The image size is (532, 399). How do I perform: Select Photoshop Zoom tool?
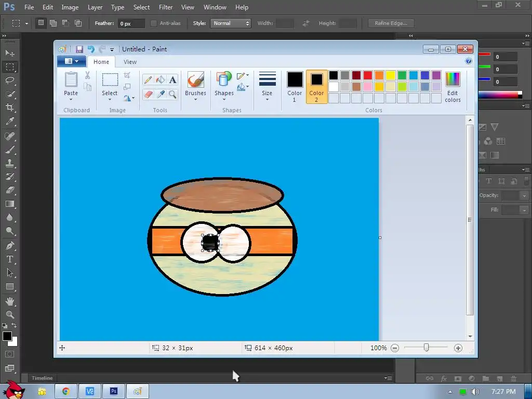(10, 314)
